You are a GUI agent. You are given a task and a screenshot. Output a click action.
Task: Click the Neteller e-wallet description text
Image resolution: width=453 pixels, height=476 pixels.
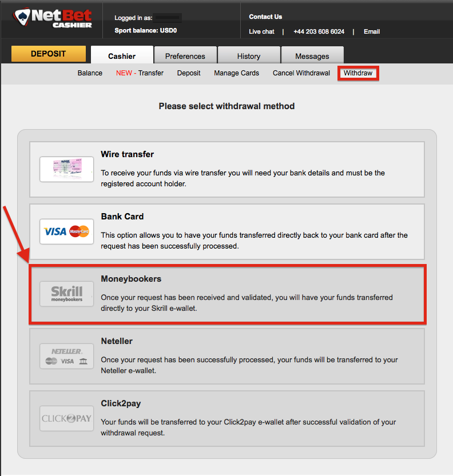click(x=249, y=365)
